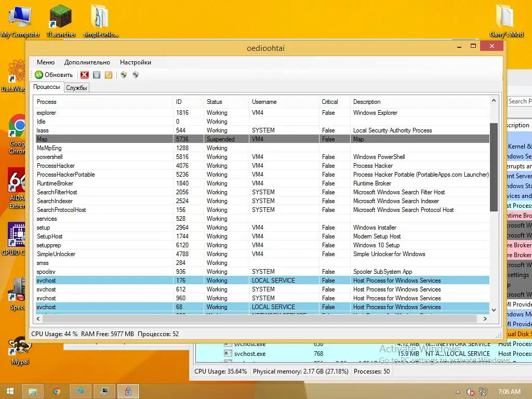Select the lsass process row

(x=262, y=130)
